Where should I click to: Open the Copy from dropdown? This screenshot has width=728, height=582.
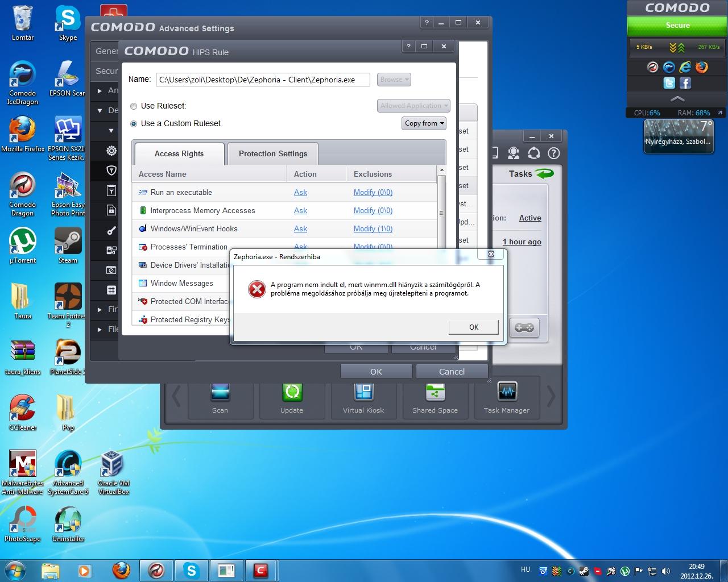tap(424, 123)
